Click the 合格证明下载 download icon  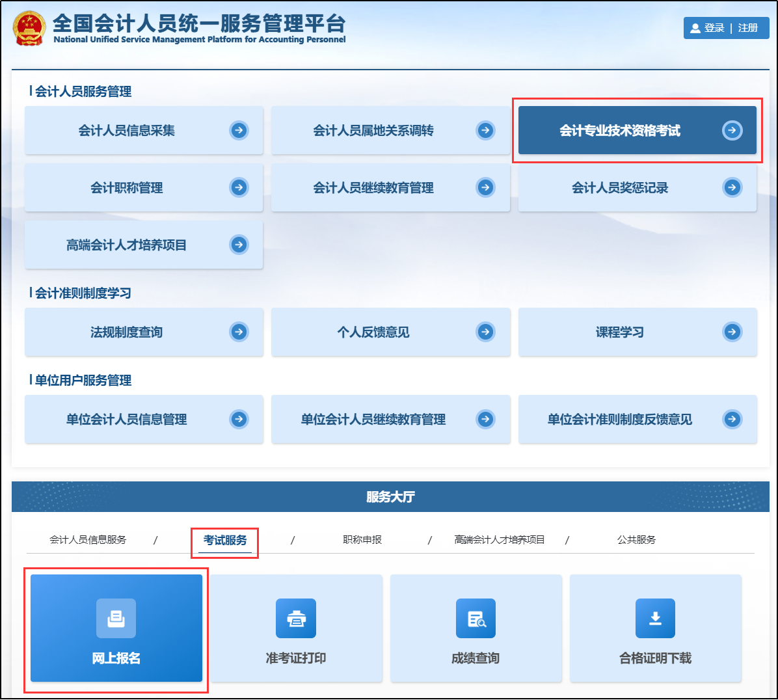pyautogui.click(x=656, y=619)
